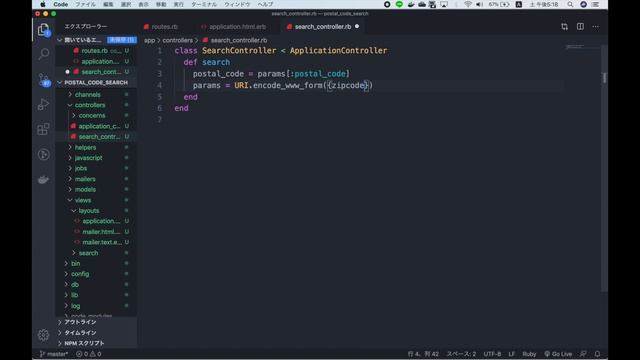Click the minimap code preview
The height and width of the screenshot is (360, 640).
(575, 47)
